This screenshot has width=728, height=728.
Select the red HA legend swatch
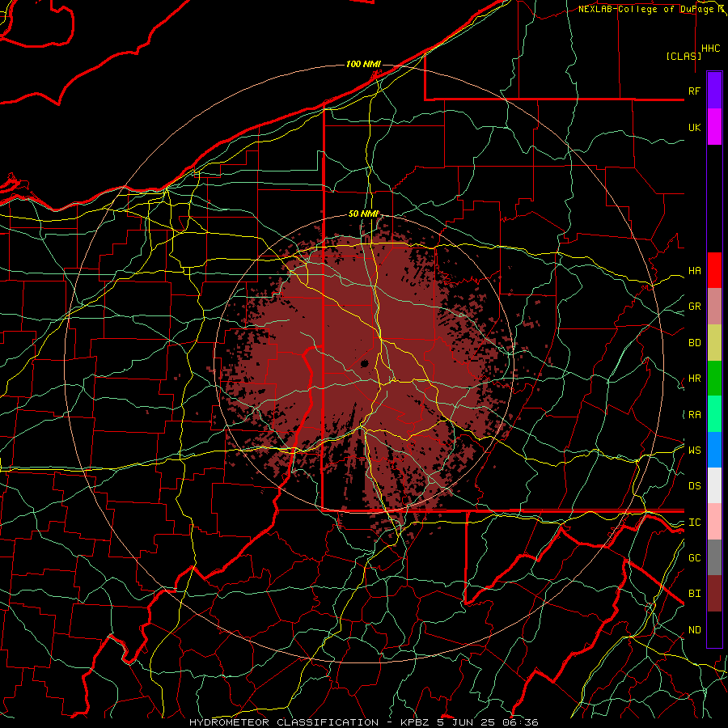point(714,270)
